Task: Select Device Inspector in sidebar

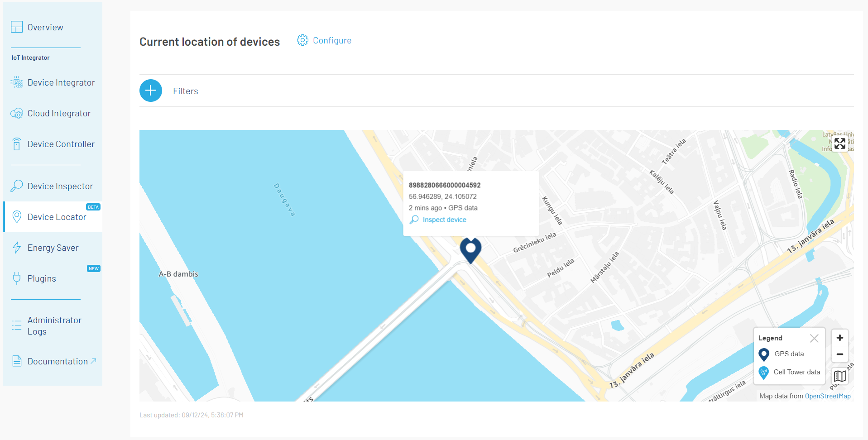Action: click(x=60, y=187)
